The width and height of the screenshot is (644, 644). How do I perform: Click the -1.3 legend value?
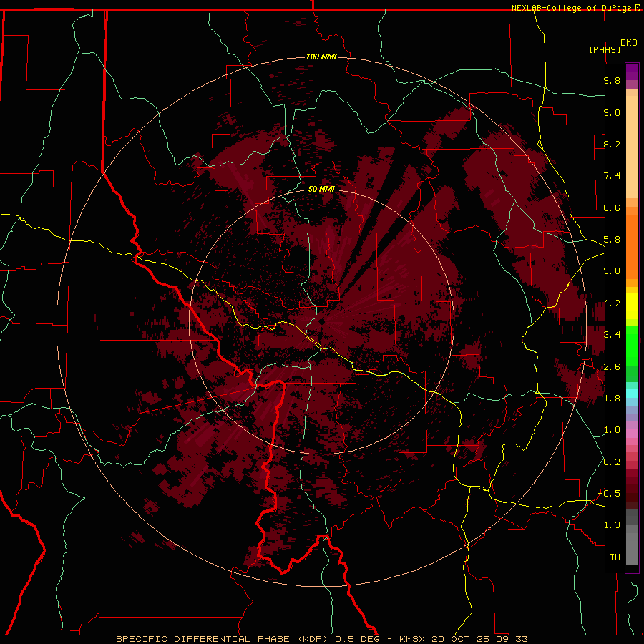(609, 525)
